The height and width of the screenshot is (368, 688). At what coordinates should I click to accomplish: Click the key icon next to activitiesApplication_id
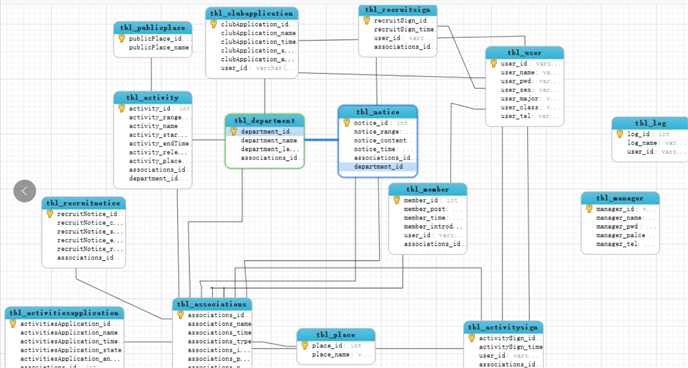pos(13,324)
